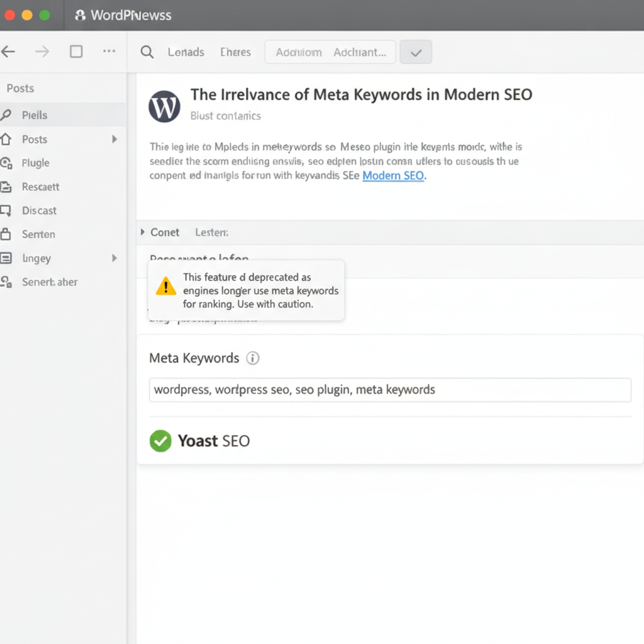Click the magnifier search icon
The image size is (644, 644).
[147, 52]
